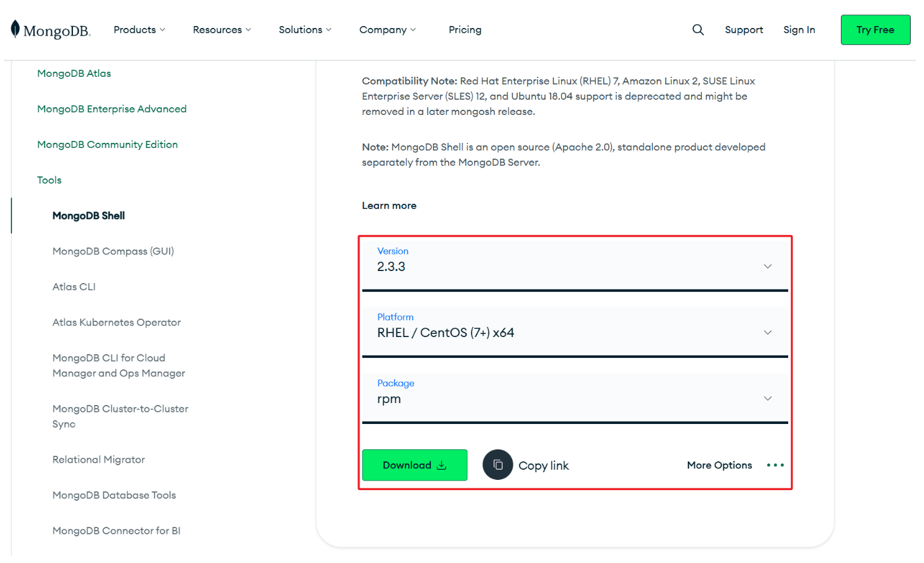
Task: Open Atlas Kubernetes Operator sidebar item
Action: coord(117,322)
